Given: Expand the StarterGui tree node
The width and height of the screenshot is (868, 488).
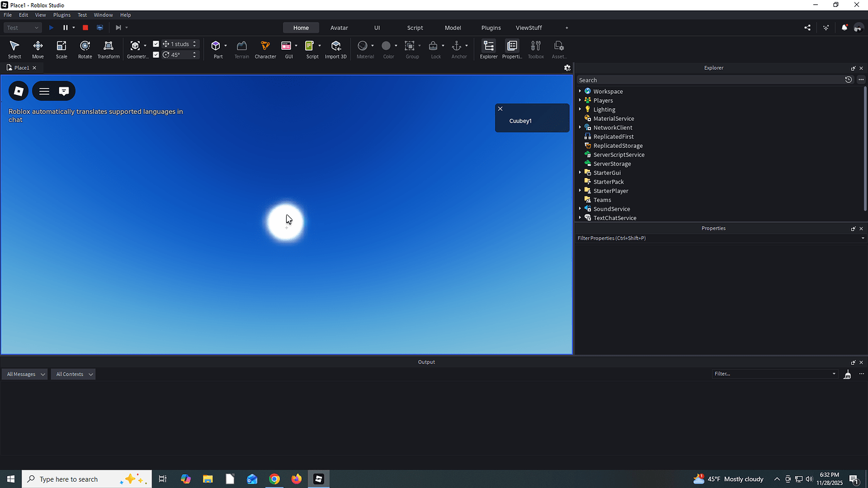Looking at the screenshot, I should pos(580,172).
